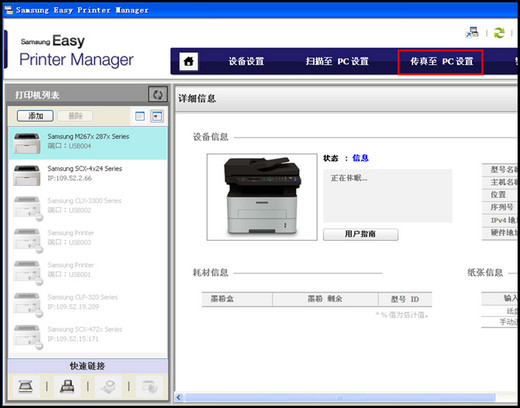
Task: Select Samsung Printer on USB001
Action: click(88, 272)
